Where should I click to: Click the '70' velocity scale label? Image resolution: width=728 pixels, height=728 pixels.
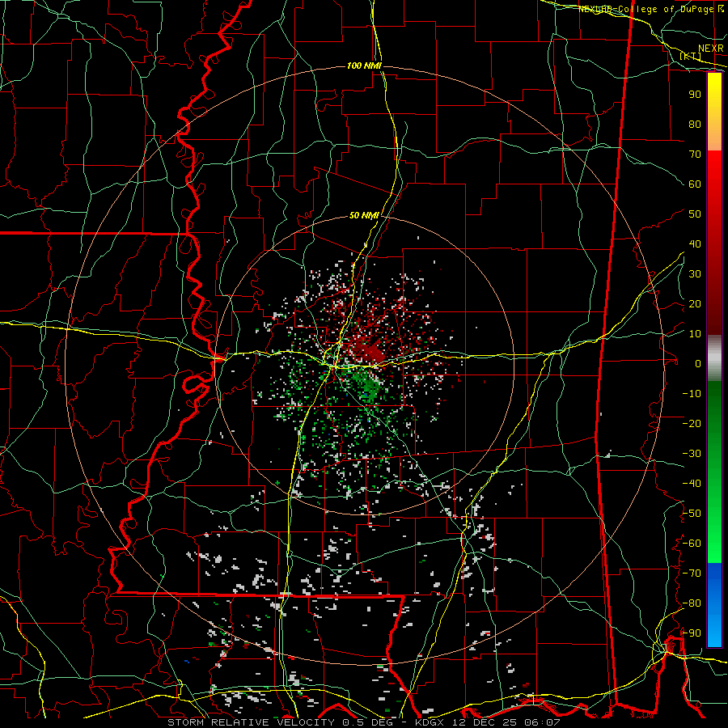pyautogui.click(x=695, y=154)
